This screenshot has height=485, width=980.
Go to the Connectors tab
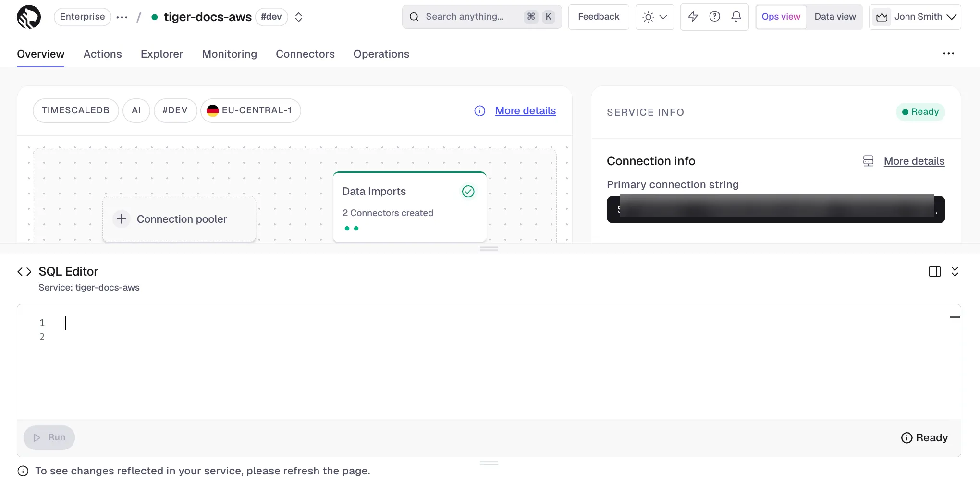(305, 54)
